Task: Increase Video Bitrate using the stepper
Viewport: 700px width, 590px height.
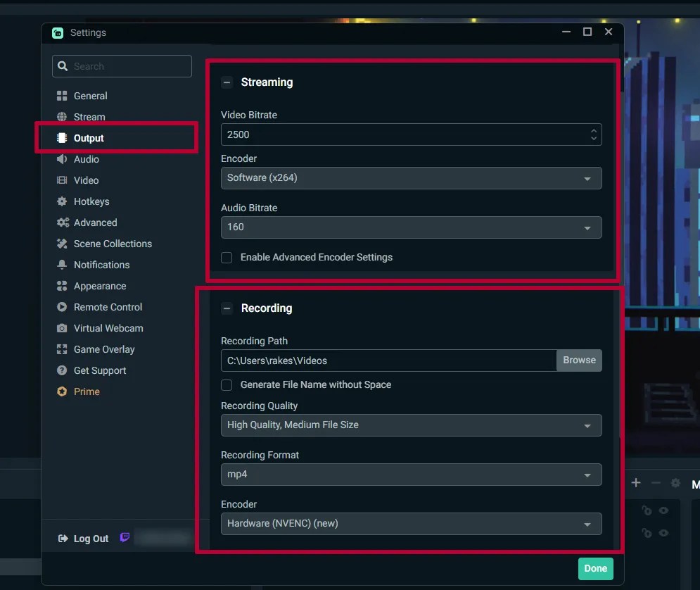Action: pos(595,131)
